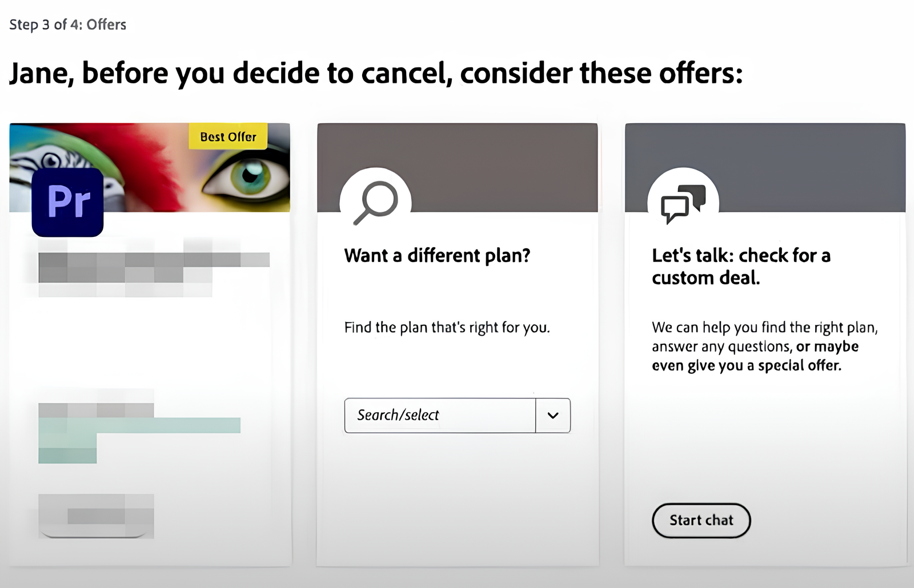Open the Search/select dropdown arrow
The image size is (914, 588).
553,416
